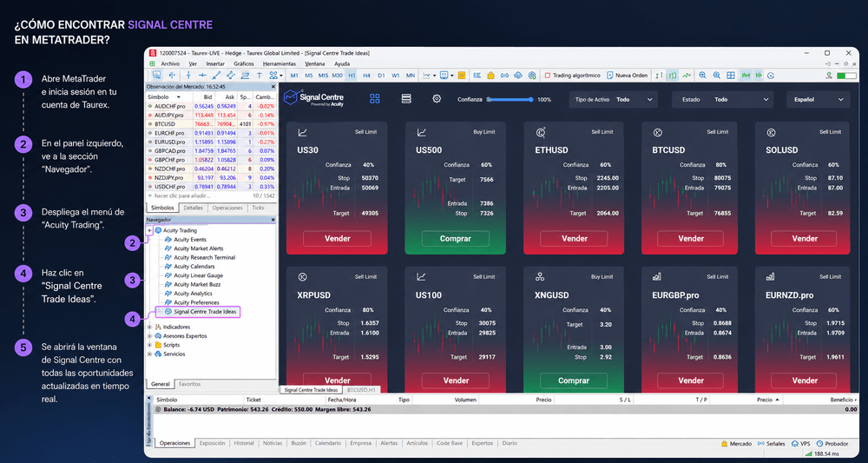Select the equidistant channel tool
This screenshot has height=463, width=868.
click(230, 76)
